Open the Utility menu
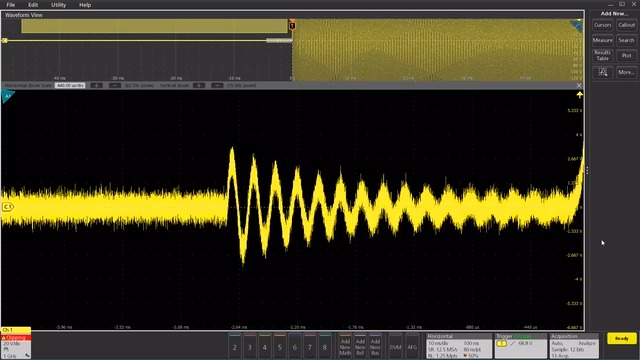640x360 pixels. tap(58, 5)
